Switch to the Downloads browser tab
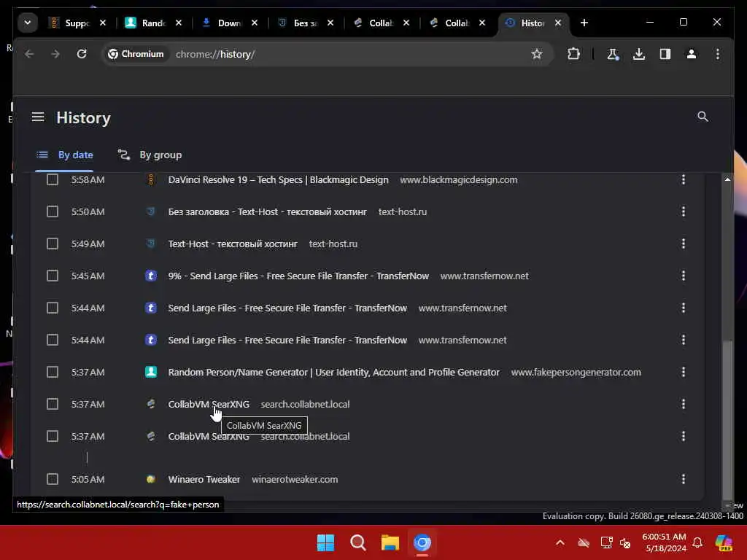The height and width of the screenshot is (560, 747). pyautogui.click(x=230, y=23)
